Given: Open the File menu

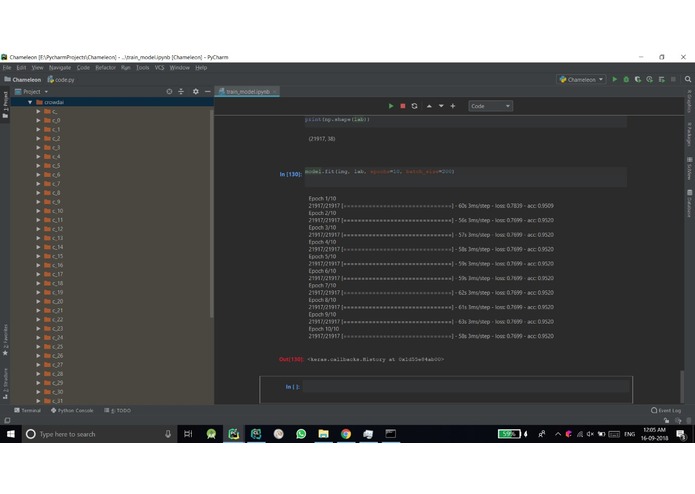Looking at the screenshot, I should point(7,68).
